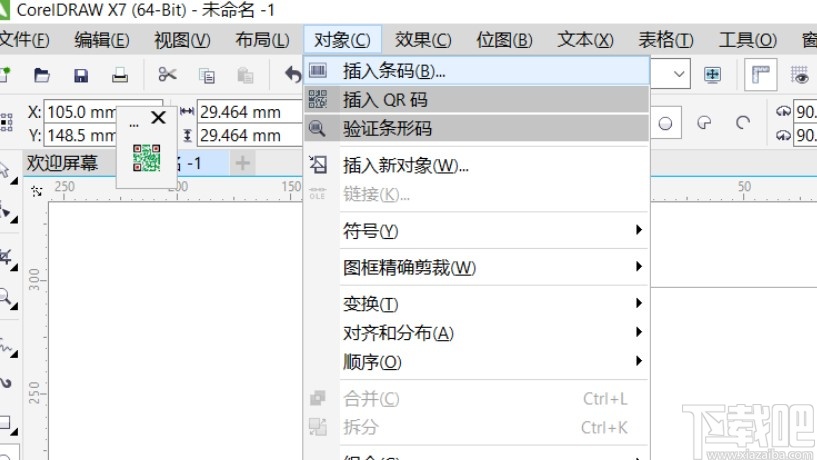Screen dimensions: 817x460
Task: Click the Undo arrow icon
Action: [x=293, y=74]
